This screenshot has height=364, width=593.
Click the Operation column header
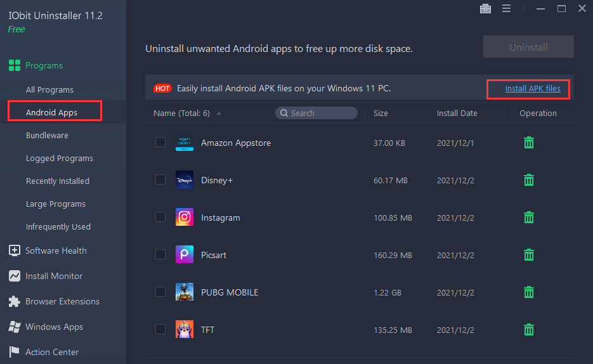point(538,113)
